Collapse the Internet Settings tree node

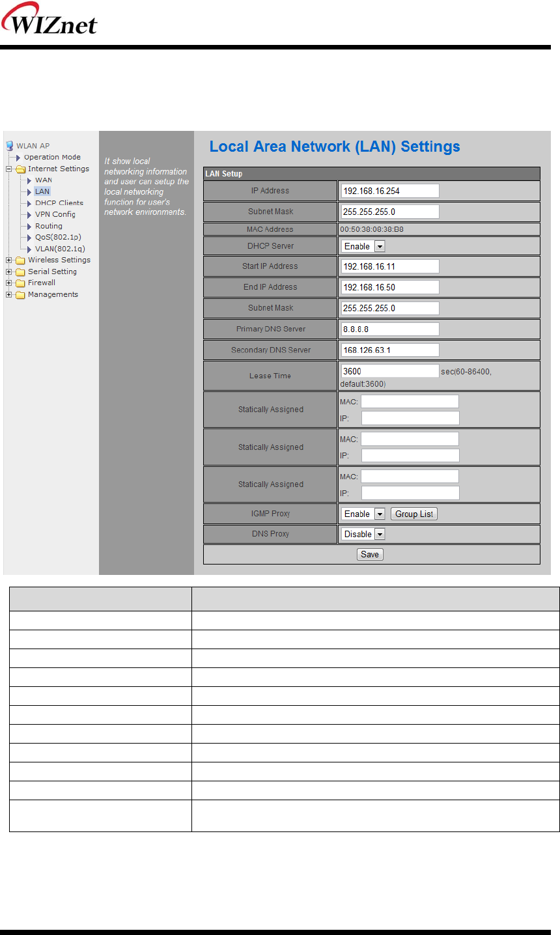[9, 169]
